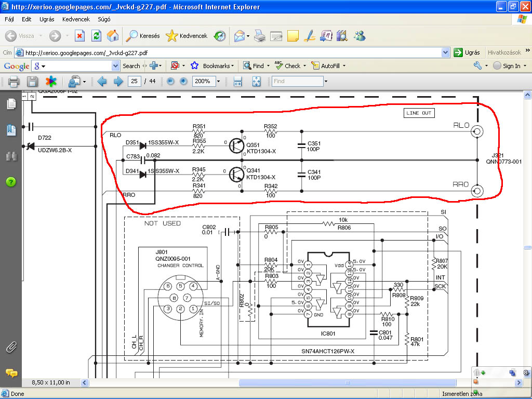The width and height of the screenshot is (532, 399).
Task: Click the Google logo on the toolbar
Action: 16,66
